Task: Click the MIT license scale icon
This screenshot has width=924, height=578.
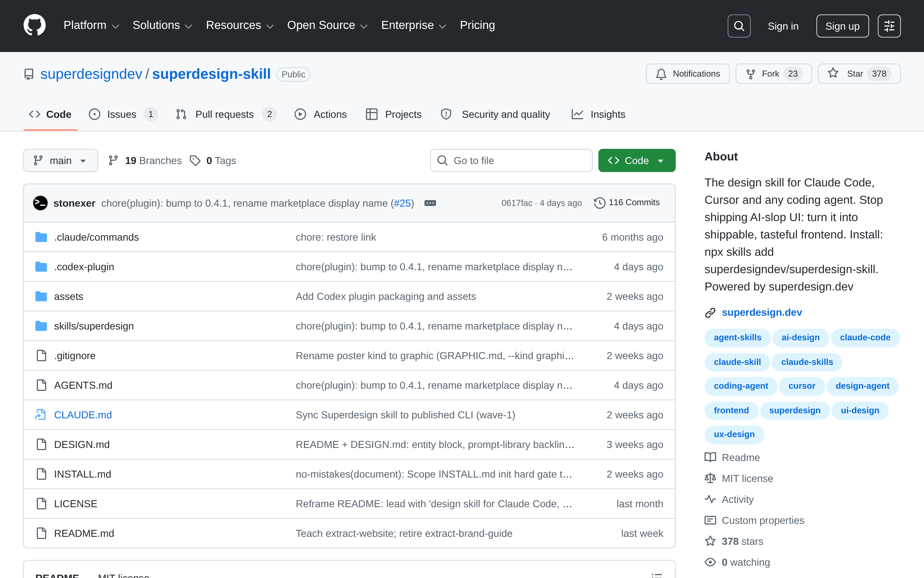Action: [x=710, y=478]
